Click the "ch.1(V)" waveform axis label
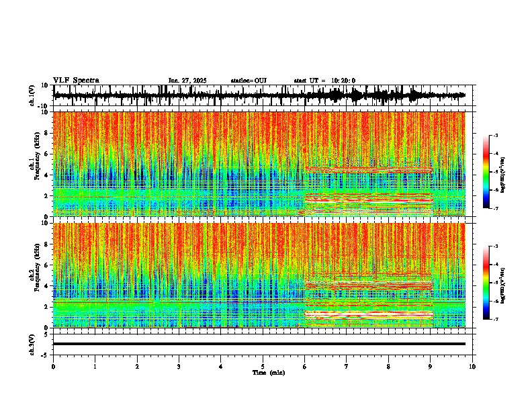Viewport: 532px width, 411px height. 32,95
